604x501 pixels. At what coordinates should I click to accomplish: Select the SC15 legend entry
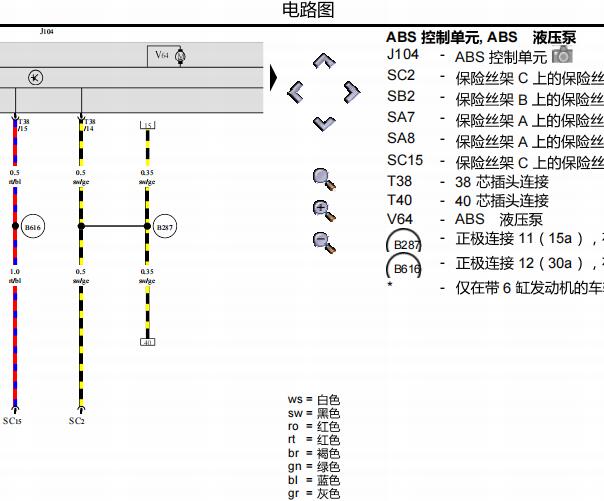[x=495, y=162]
